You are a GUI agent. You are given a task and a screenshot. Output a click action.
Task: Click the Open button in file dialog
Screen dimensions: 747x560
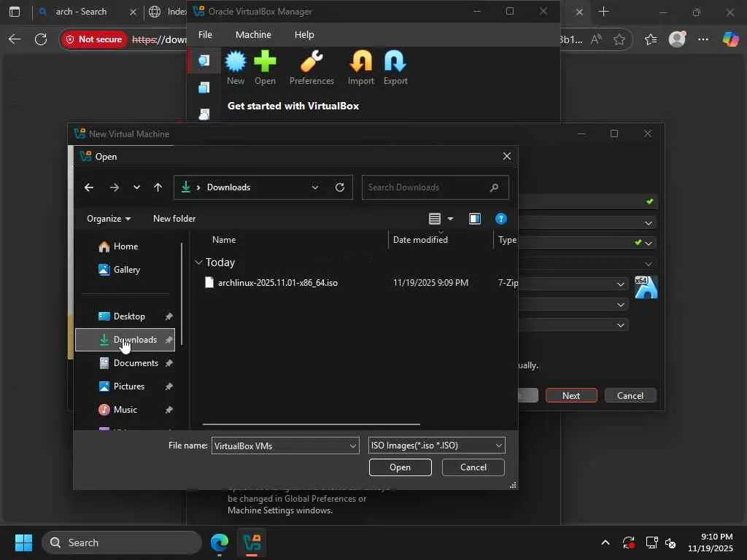400,467
